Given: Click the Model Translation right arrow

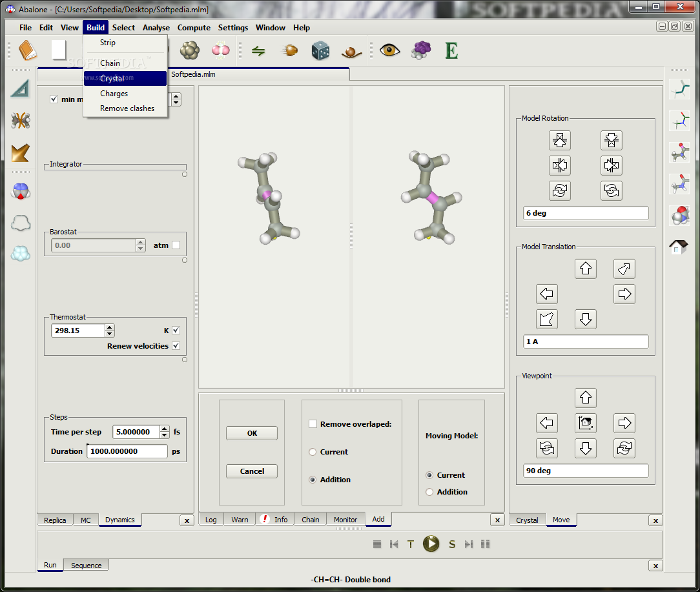Looking at the screenshot, I should 624,294.
